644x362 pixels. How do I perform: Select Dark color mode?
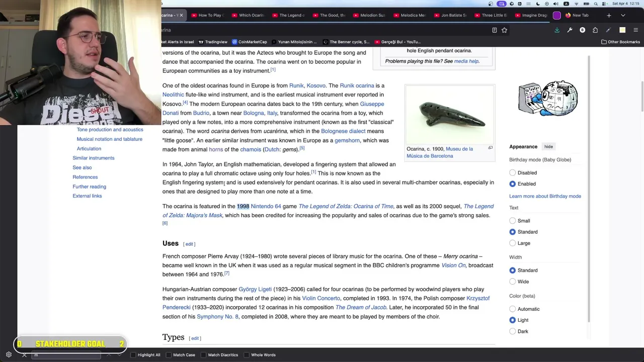click(512, 331)
